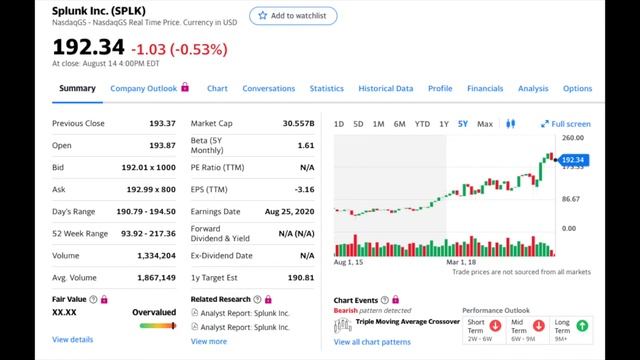Open the Summary tab
Viewport: 640px width, 360px height.
tap(77, 89)
